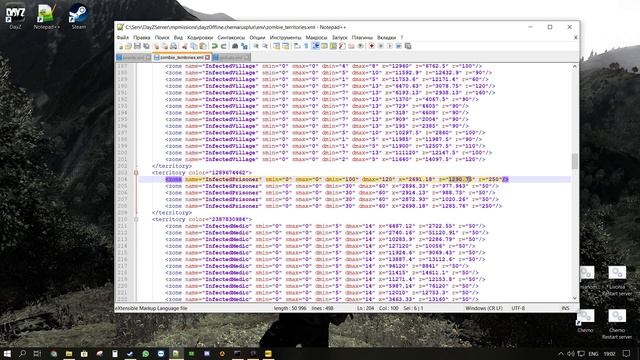The image size is (640, 360).
Task: Open the Правка menu
Action: 142,38
